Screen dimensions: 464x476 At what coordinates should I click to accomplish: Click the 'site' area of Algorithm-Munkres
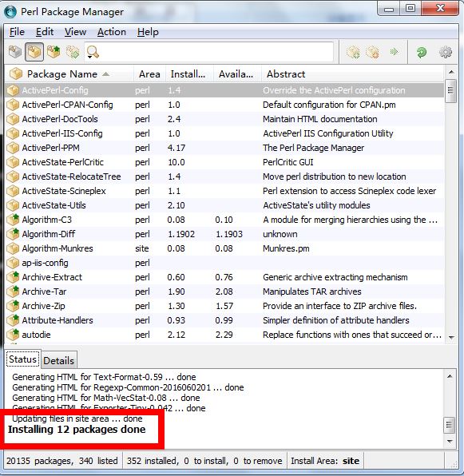tap(142, 248)
